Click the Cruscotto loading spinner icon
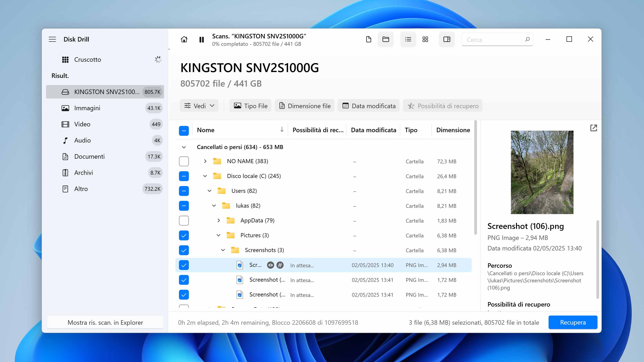Screen dimensions: 644x362 [158, 59]
